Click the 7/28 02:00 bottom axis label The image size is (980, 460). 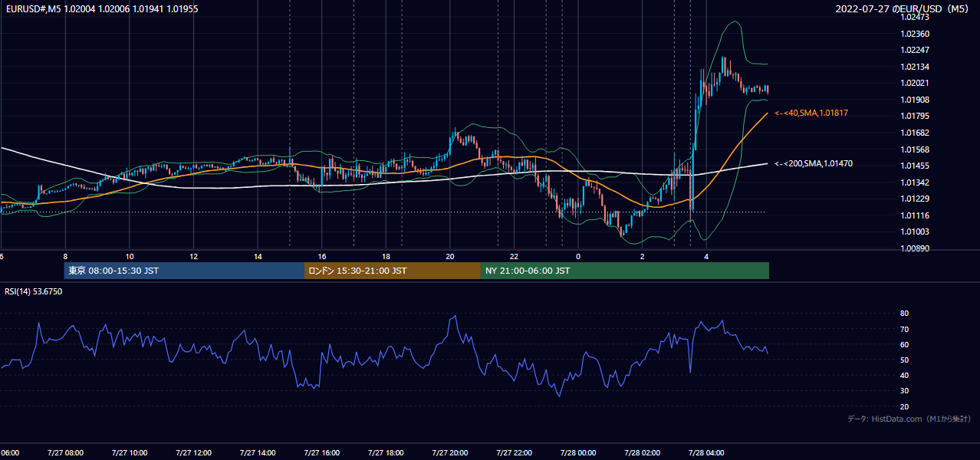643,452
